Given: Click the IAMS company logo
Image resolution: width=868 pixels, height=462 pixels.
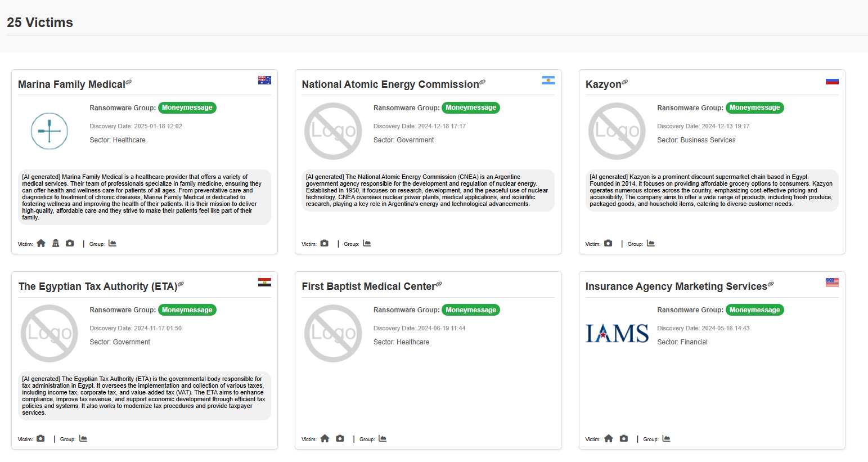Looking at the screenshot, I should [x=617, y=333].
